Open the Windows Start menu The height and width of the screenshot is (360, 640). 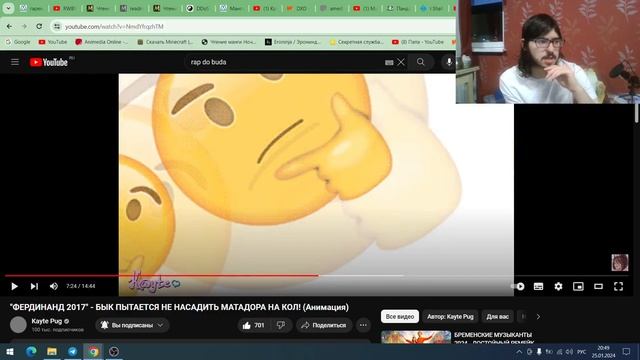click(10, 351)
